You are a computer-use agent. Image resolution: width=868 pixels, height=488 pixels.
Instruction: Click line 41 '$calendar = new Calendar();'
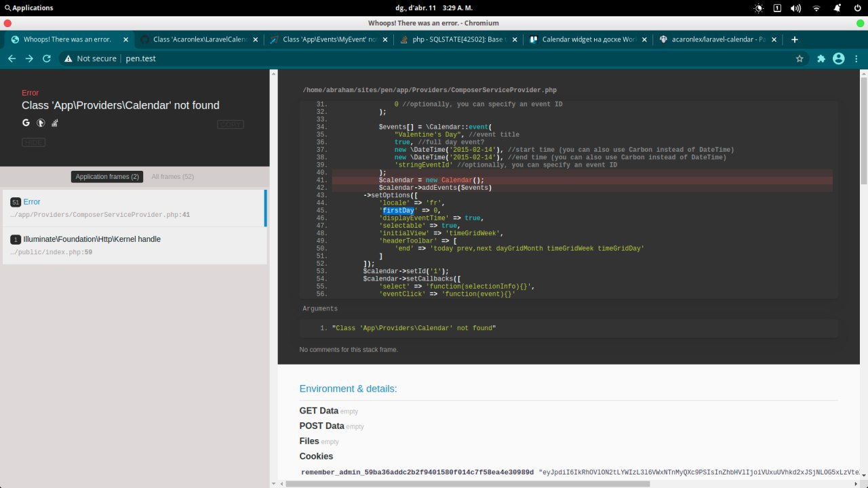pyautogui.click(x=431, y=180)
